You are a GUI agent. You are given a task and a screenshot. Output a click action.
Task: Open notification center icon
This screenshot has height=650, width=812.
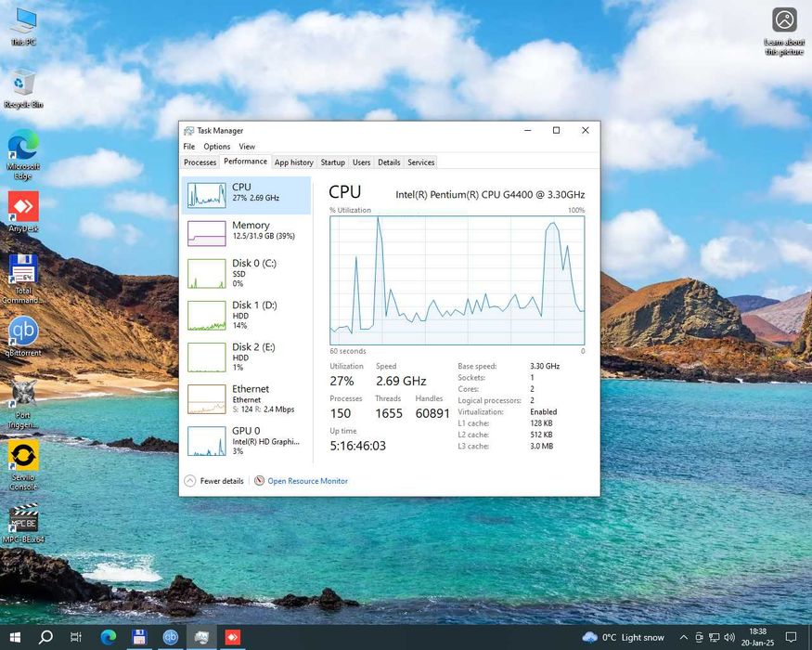(x=791, y=638)
